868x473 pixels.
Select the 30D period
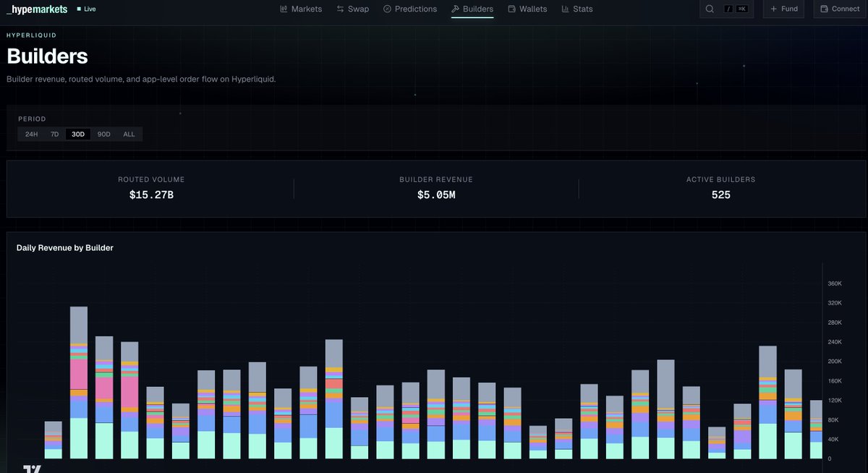point(78,134)
